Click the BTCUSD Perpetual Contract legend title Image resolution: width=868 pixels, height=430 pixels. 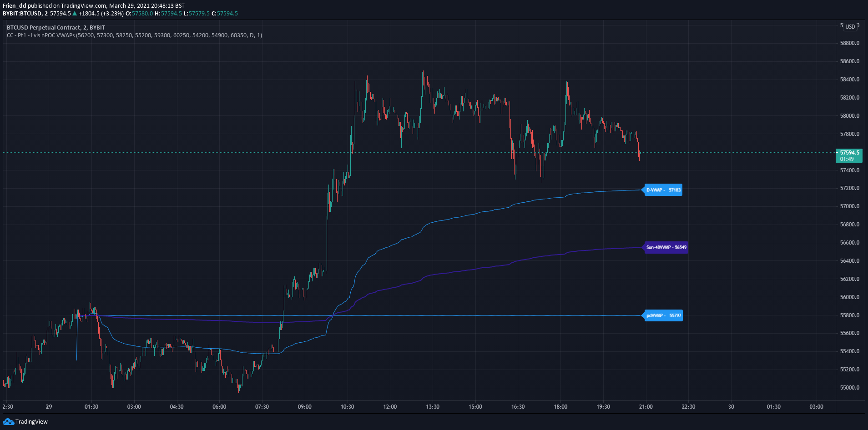56,27
